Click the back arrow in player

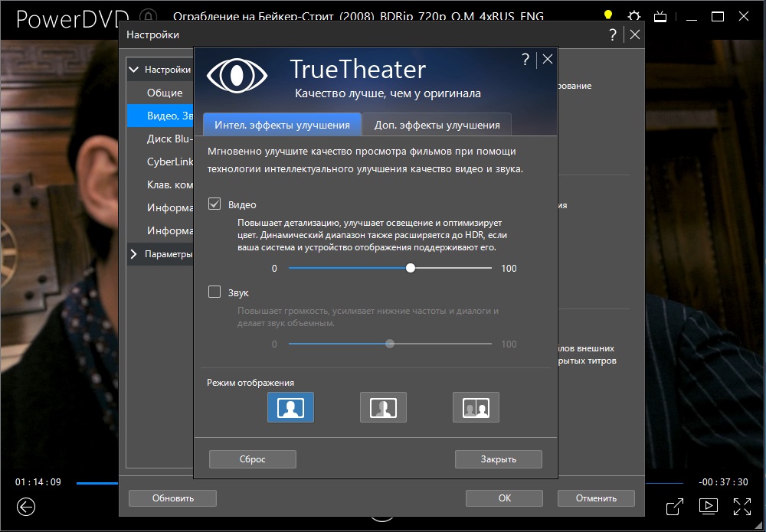(27, 506)
